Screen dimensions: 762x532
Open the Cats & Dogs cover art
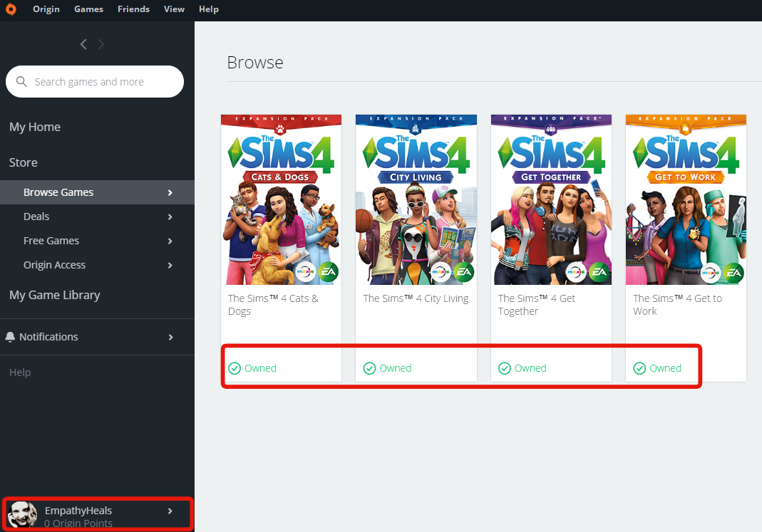pos(282,199)
